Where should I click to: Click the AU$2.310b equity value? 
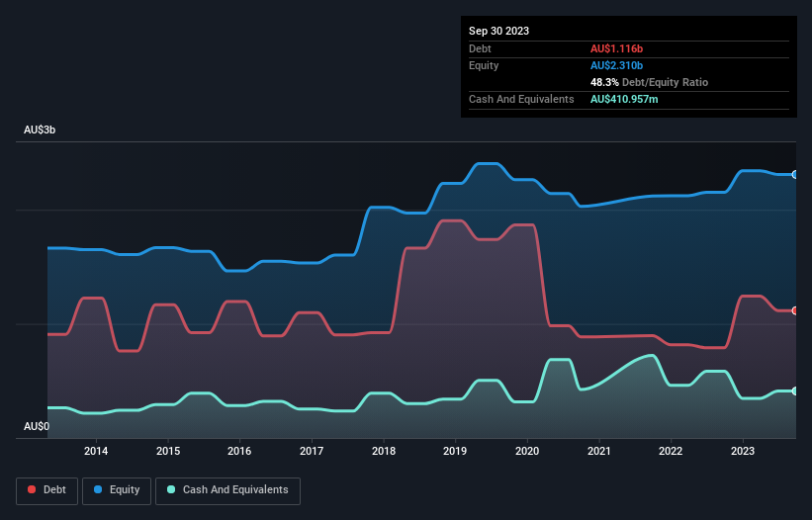tap(616, 65)
